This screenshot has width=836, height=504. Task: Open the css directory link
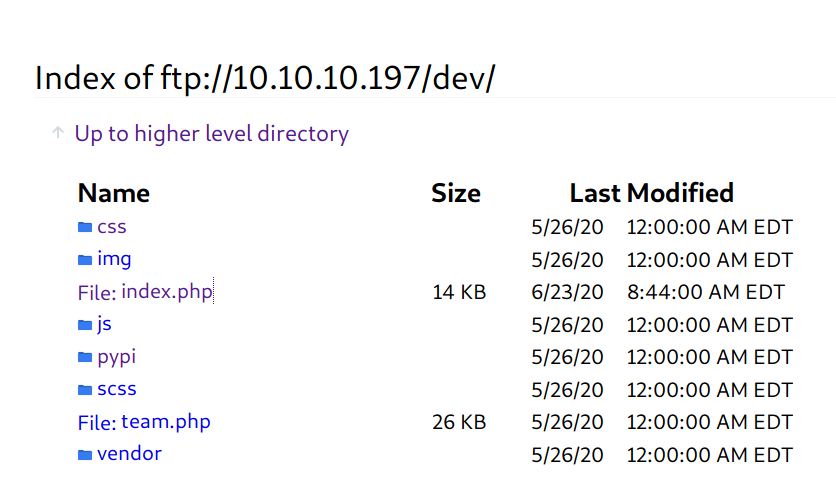tap(112, 227)
